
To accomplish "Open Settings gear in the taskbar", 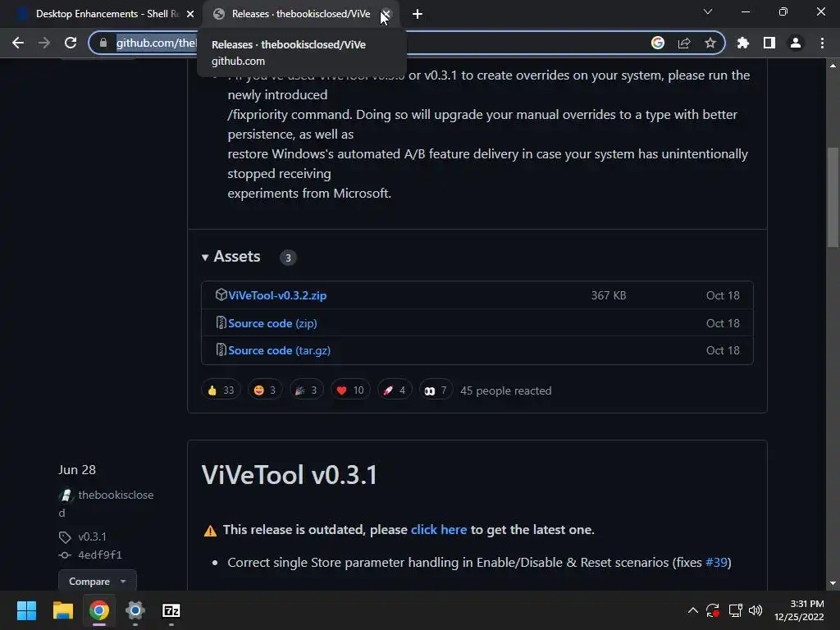I will coord(135,610).
